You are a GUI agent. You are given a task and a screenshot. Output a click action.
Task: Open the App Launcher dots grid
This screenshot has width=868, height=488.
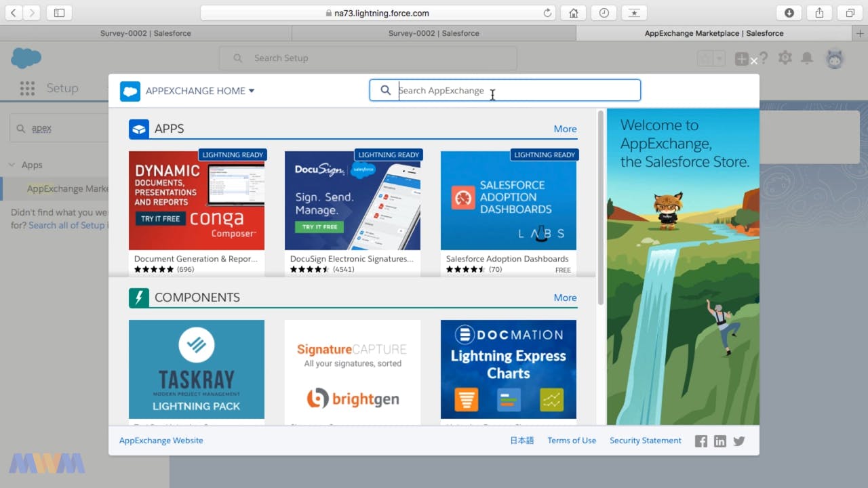(x=27, y=88)
